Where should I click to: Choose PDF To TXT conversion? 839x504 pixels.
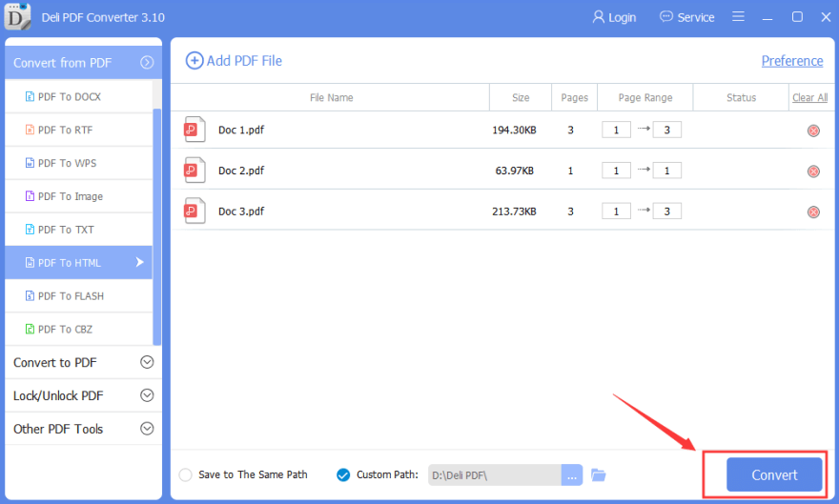click(78, 230)
